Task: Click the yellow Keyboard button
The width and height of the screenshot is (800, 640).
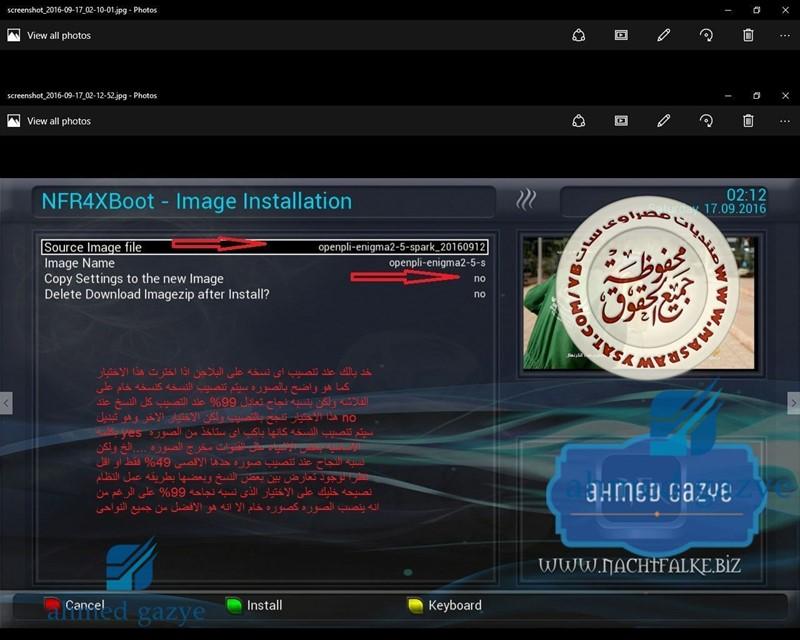Action: (444, 605)
